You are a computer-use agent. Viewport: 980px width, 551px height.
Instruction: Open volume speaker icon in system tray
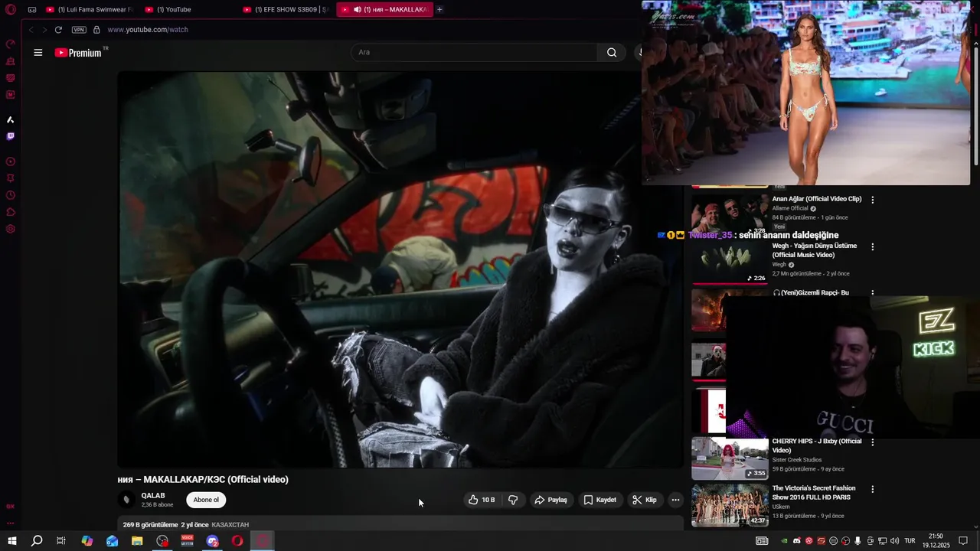(894, 541)
